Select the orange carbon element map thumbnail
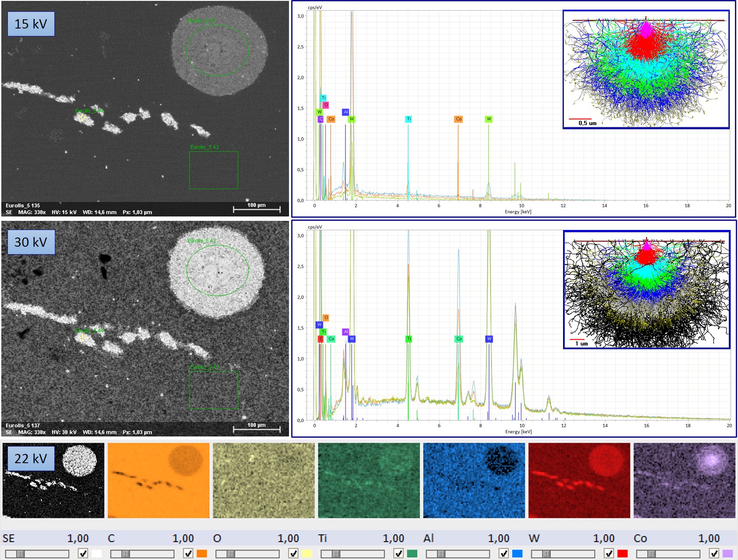The image size is (738, 560). [158, 480]
